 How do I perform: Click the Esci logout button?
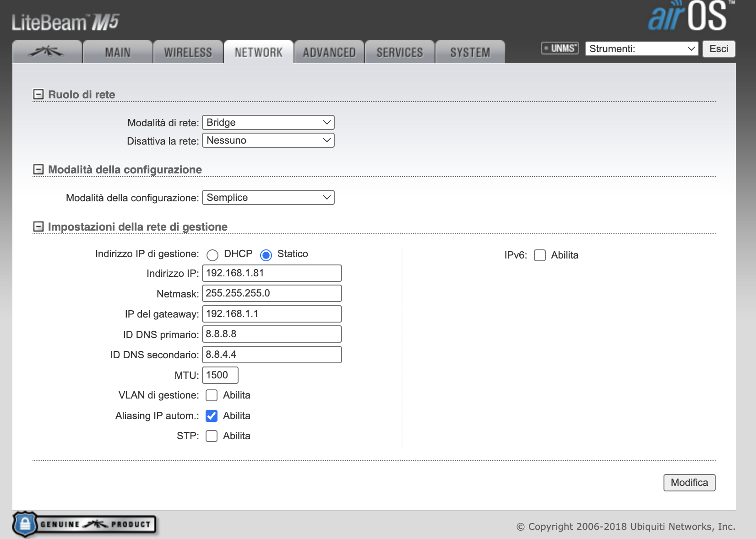click(718, 49)
